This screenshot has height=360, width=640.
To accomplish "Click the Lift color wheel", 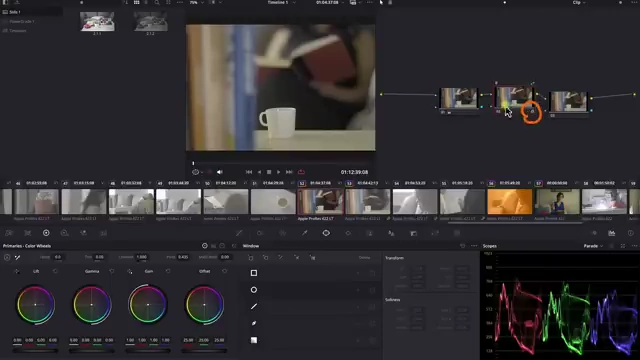I will click(x=36, y=304).
